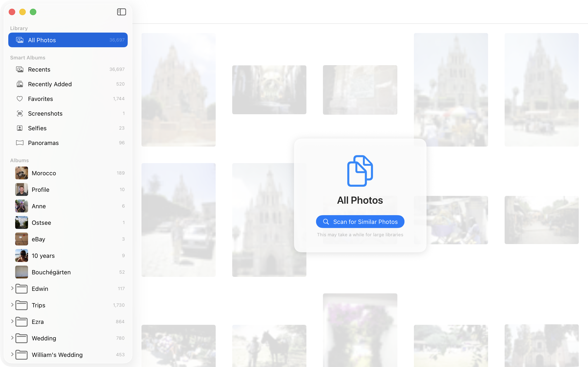Expand the Wedding folder
The image size is (588, 367).
(12, 338)
